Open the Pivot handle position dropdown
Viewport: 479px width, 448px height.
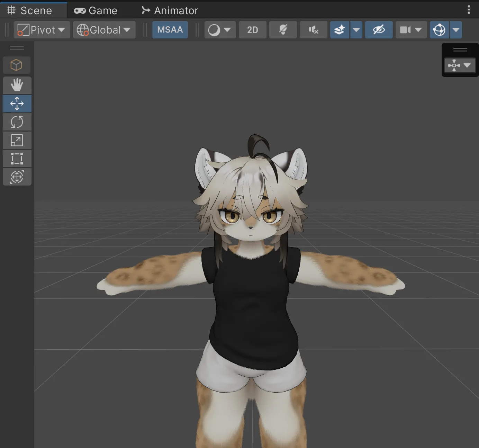pos(42,30)
